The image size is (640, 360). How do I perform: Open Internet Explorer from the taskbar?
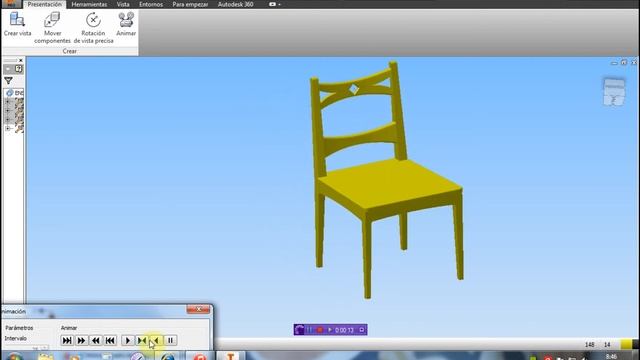coord(168,357)
